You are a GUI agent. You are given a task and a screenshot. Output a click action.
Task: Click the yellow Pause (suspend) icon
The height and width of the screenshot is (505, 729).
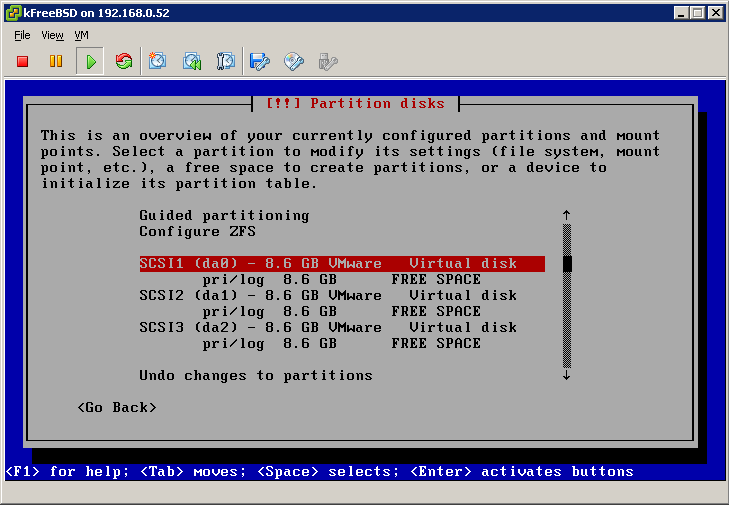point(56,61)
